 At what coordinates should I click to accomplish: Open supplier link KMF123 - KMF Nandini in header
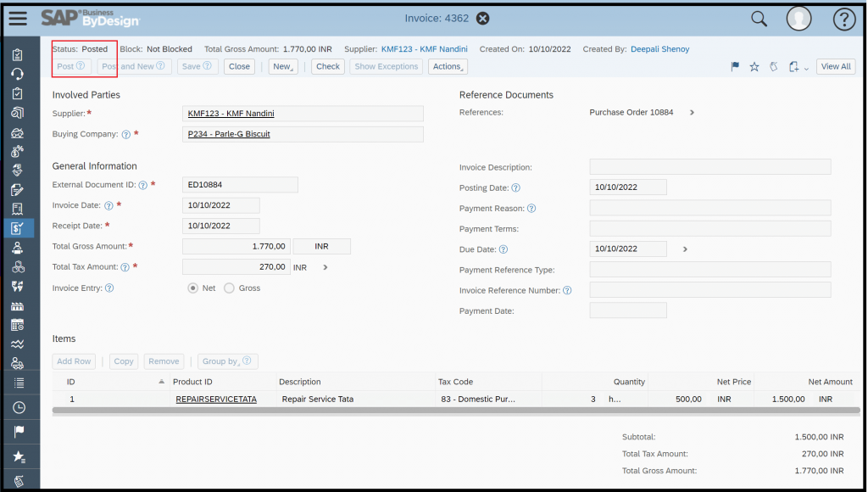[x=425, y=49]
